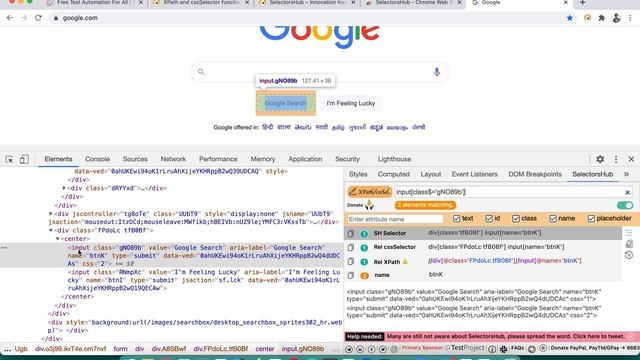Screen dimensions: 640x360
Task: Open the Network tab
Action: (173, 159)
